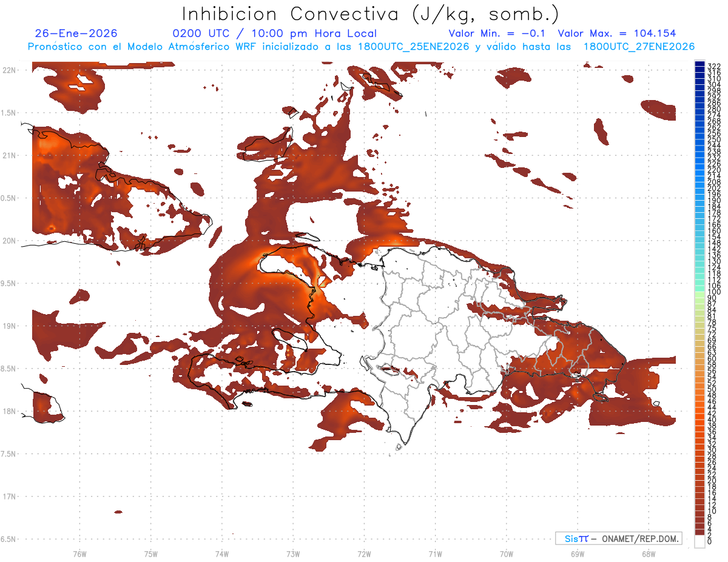Click the 322 value atop the color scale
Viewport: 728px width, 562px height.
[714, 66]
